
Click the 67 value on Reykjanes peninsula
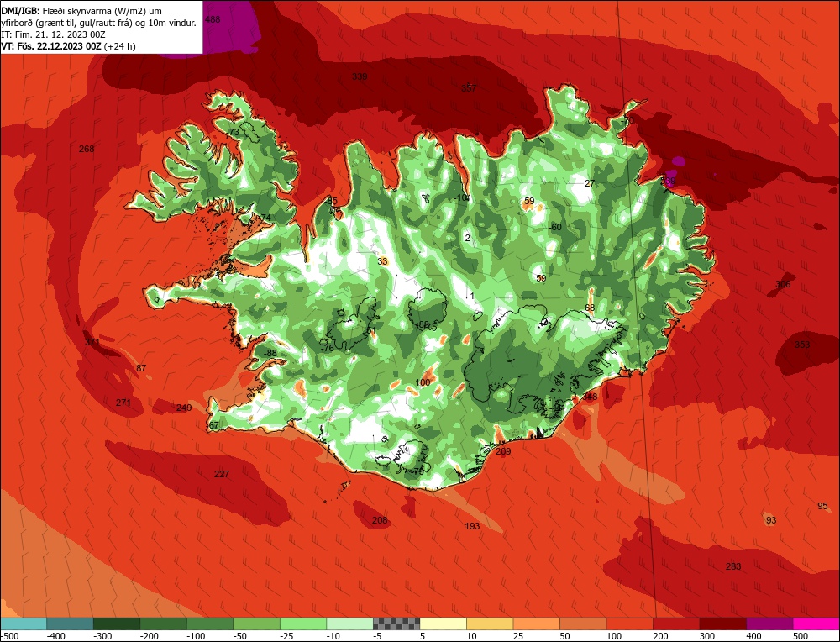tap(213, 425)
